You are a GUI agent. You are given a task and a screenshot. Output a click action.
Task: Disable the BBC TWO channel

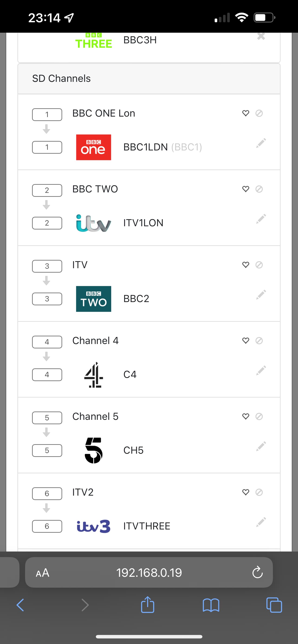tap(259, 189)
